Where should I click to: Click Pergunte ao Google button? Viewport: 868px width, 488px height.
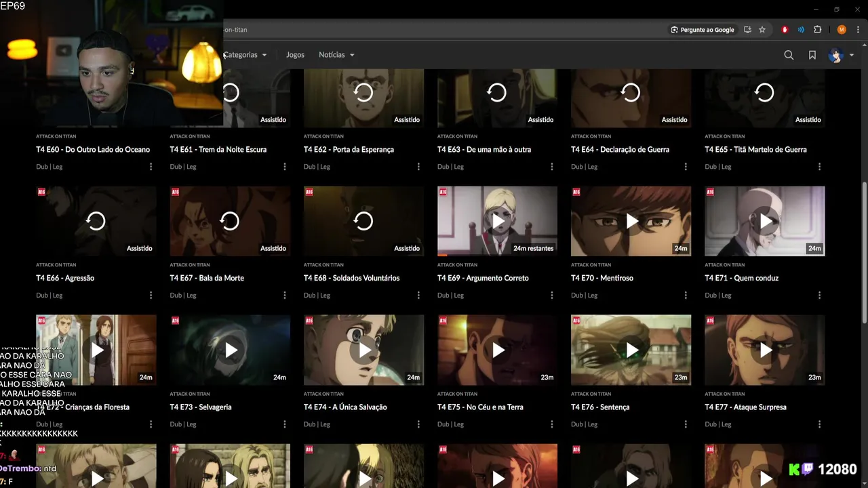(703, 30)
